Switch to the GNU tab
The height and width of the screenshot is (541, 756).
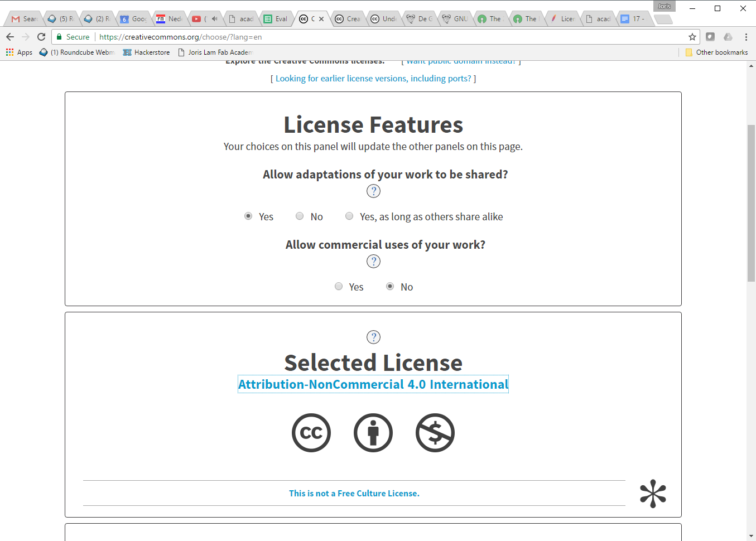tap(455, 19)
